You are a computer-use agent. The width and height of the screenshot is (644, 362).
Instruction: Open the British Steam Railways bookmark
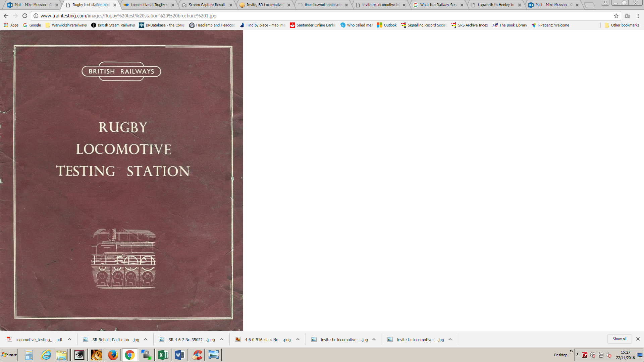point(113,25)
